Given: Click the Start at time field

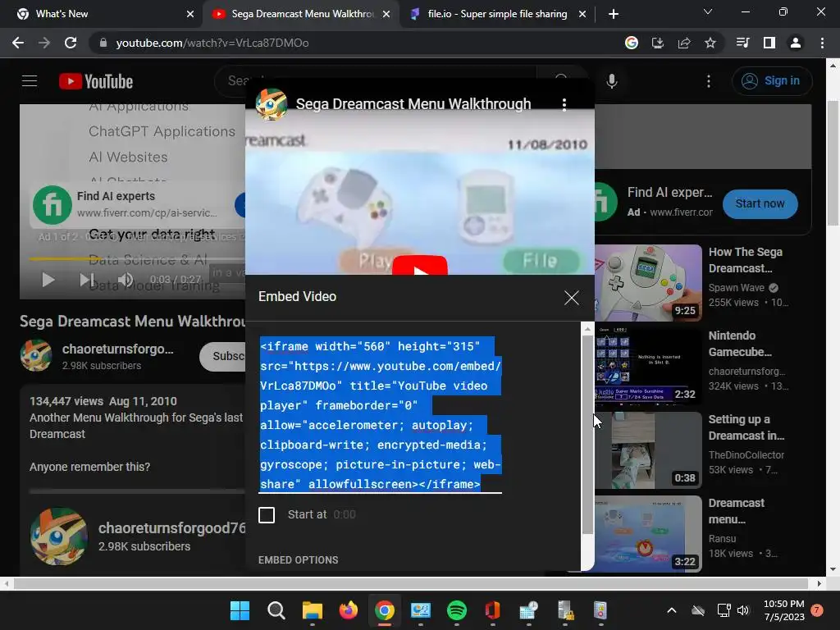Looking at the screenshot, I should coord(345,515).
